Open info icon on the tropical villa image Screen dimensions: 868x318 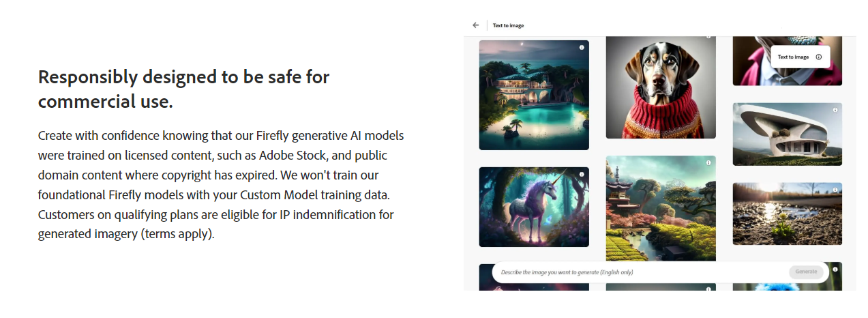click(x=582, y=48)
